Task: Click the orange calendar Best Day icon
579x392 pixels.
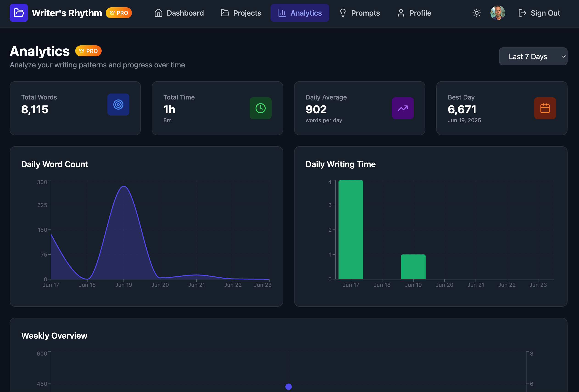Action: coord(545,108)
